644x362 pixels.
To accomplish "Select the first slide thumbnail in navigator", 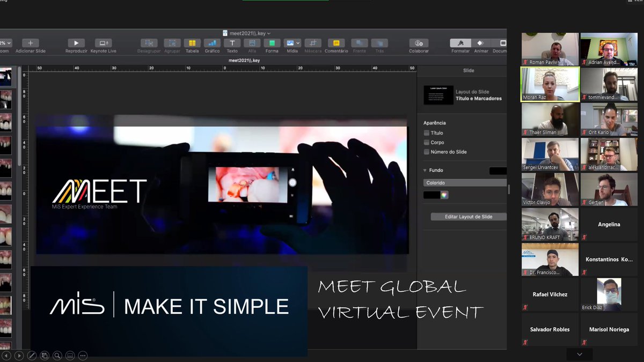I will tap(5, 77).
